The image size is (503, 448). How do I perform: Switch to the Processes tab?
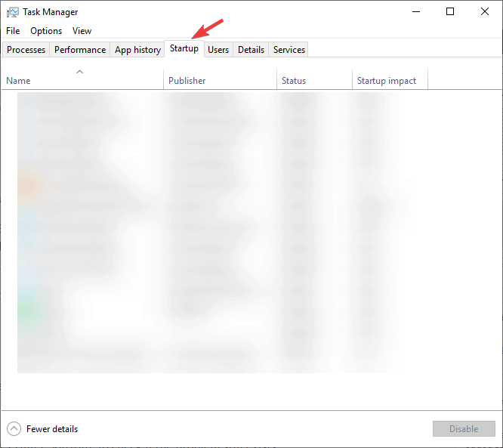26,50
